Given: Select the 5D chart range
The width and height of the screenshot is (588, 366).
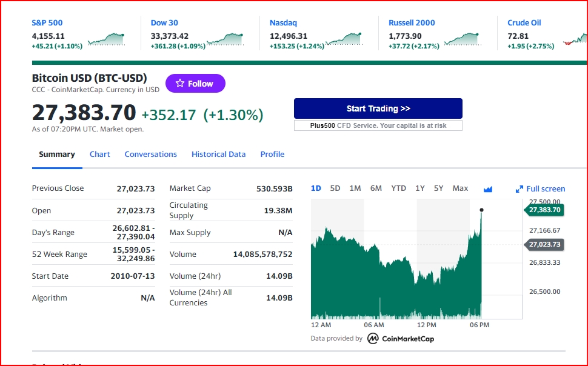Looking at the screenshot, I should (x=335, y=188).
